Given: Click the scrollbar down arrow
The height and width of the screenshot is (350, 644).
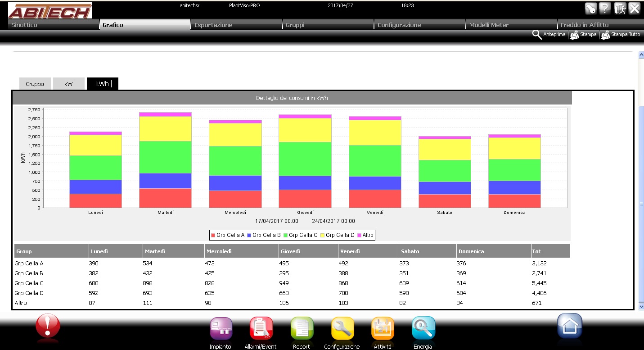Looking at the screenshot, I should (x=641, y=306).
